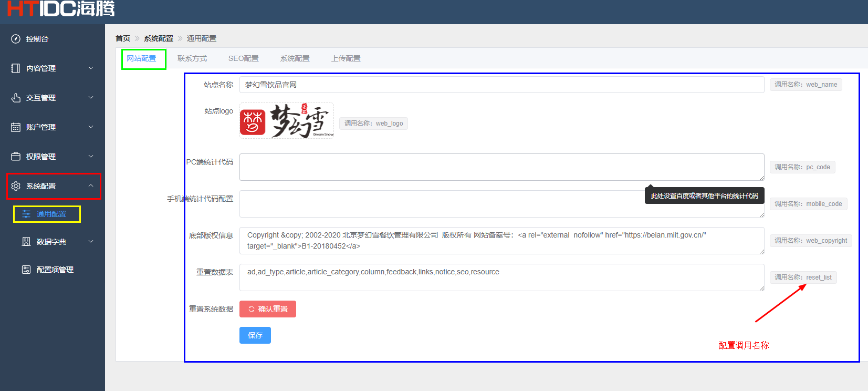868x391 pixels.
Task: Click the web_copyright call-name tag
Action: (x=811, y=241)
